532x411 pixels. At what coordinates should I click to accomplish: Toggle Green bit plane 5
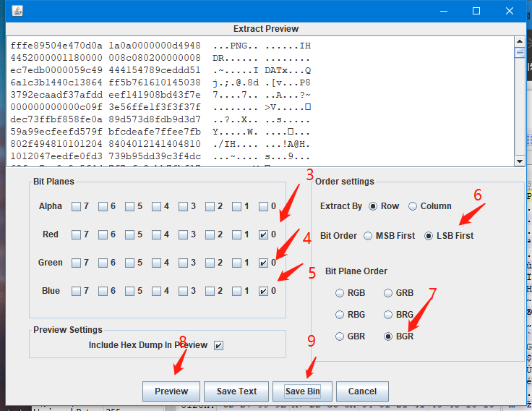pos(129,263)
